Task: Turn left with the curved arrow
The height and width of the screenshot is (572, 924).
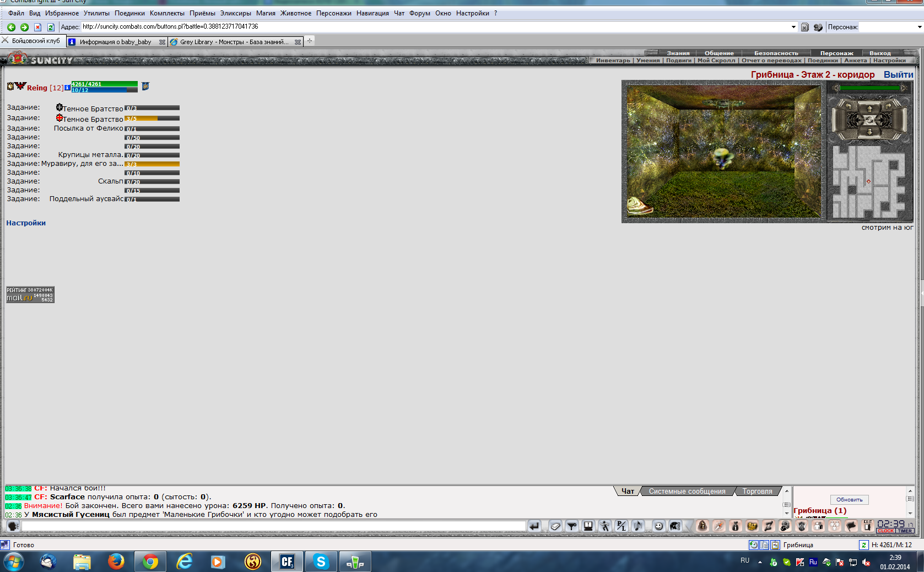Action: (849, 105)
